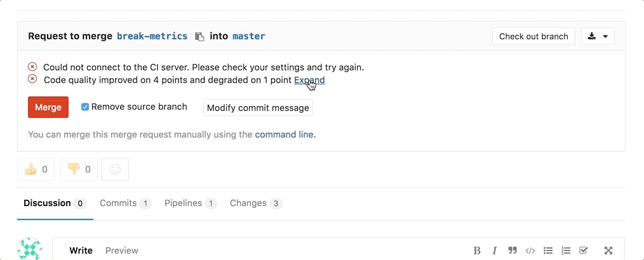Apply italic formatting in comment editor
The image size is (644, 260).
pos(494,250)
